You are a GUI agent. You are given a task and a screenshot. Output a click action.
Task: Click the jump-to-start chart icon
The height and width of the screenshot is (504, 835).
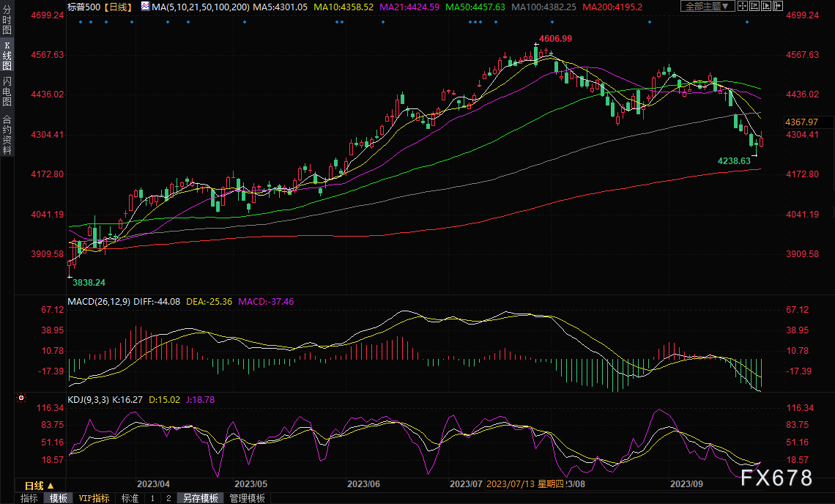(x=754, y=6)
